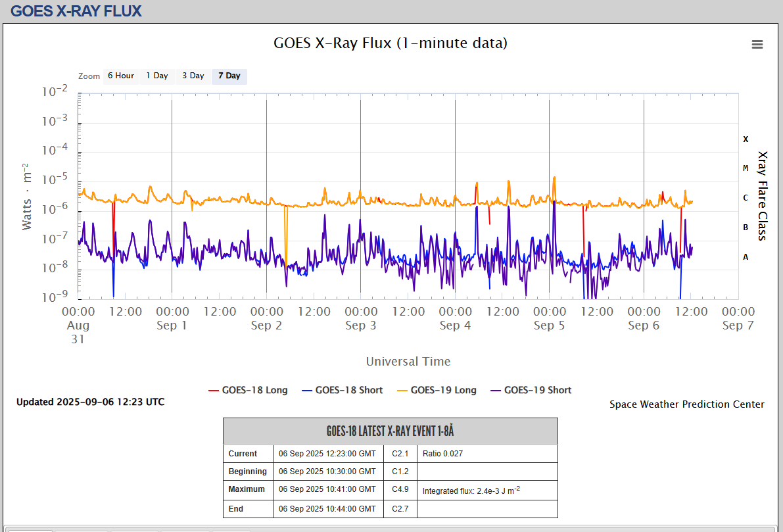Click the X flare class axis label
The width and height of the screenshot is (783, 532).
746,139
